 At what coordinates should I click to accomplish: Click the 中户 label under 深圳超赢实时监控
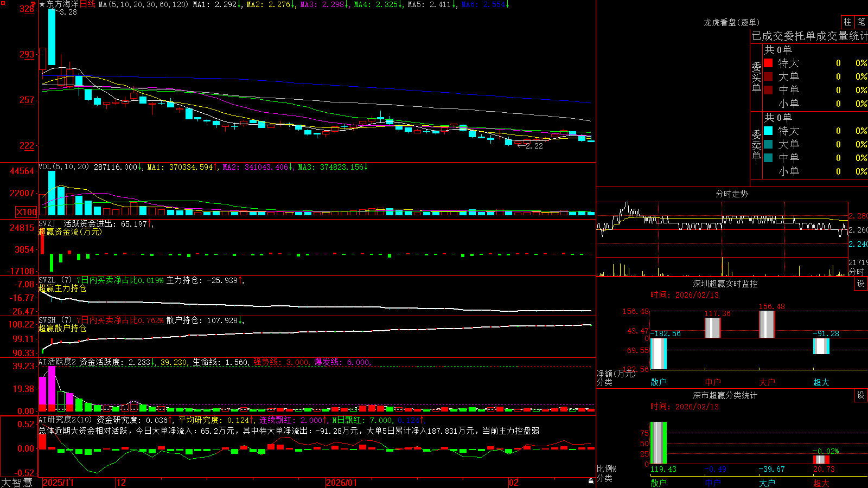point(713,382)
